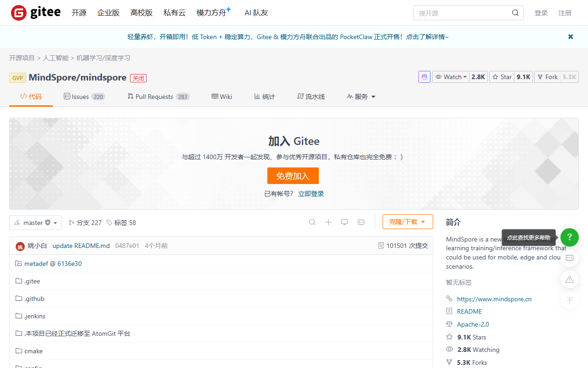The width and height of the screenshot is (588, 368).
Task: View 101501 次提交 commit history
Action: tap(403, 246)
